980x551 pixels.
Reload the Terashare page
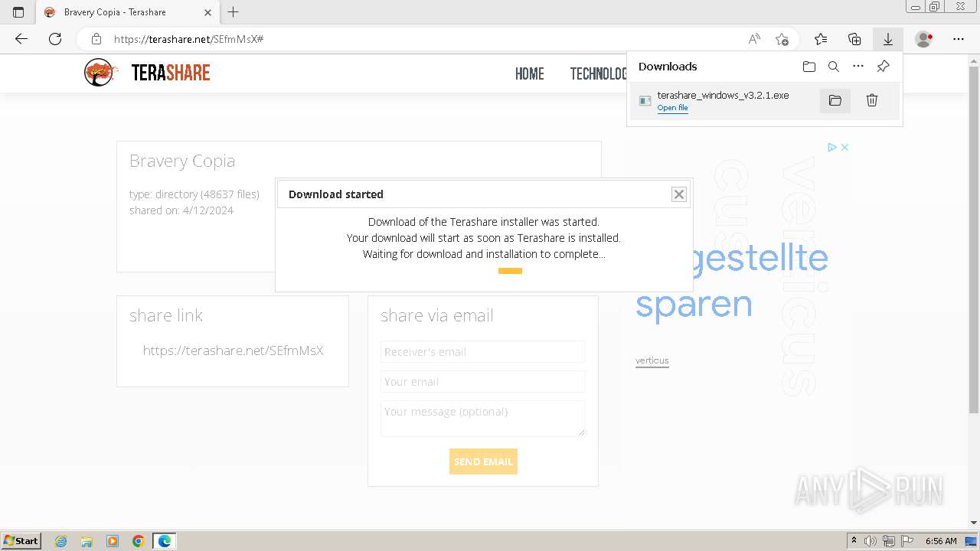55,39
